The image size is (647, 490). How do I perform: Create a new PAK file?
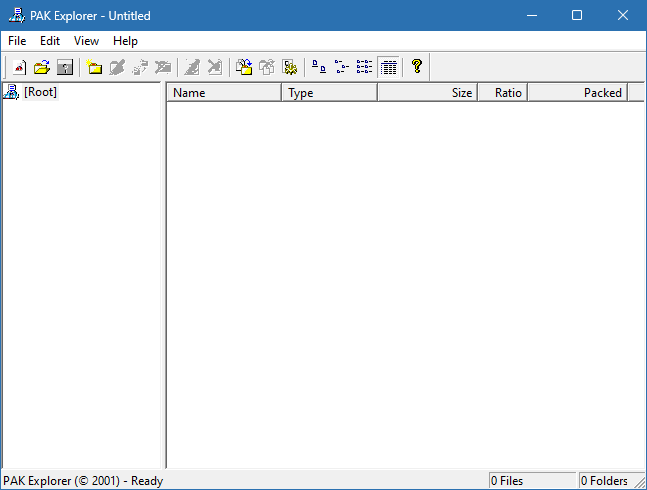click(x=19, y=67)
